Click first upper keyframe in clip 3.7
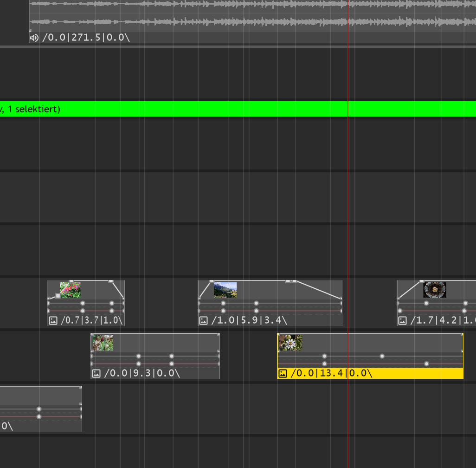Screen dimensions: 476x468 click(x=83, y=303)
